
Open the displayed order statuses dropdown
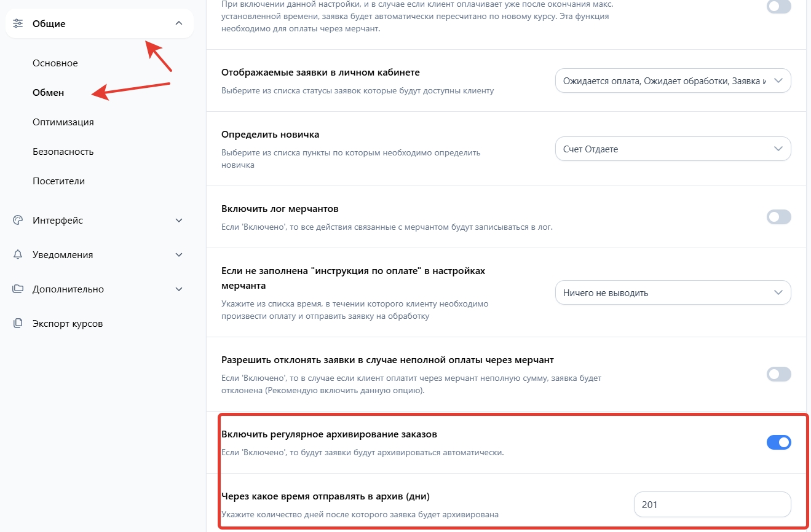coord(673,80)
